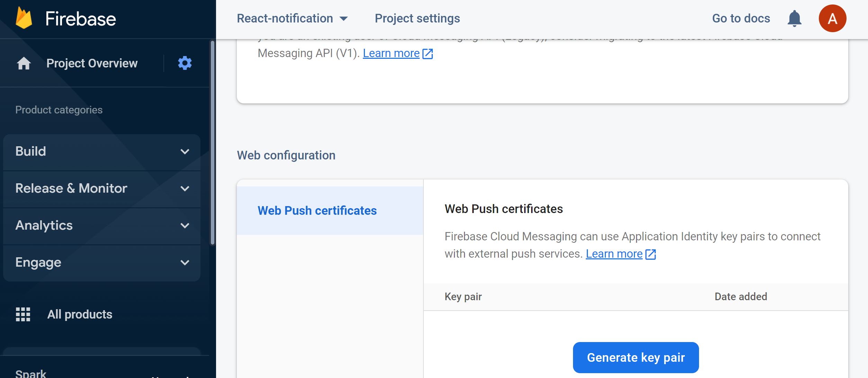The height and width of the screenshot is (378, 868).
Task: Click the sidebar vertical scrollbar
Action: click(x=213, y=143)
